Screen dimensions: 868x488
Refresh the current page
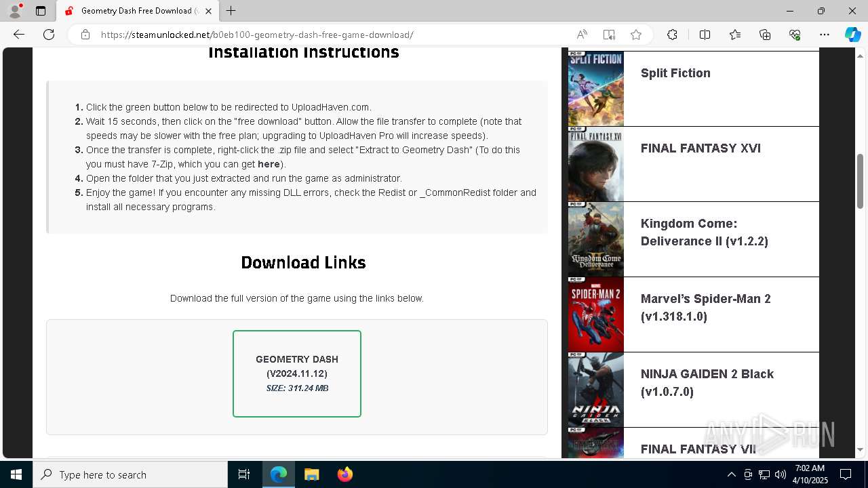49,35
